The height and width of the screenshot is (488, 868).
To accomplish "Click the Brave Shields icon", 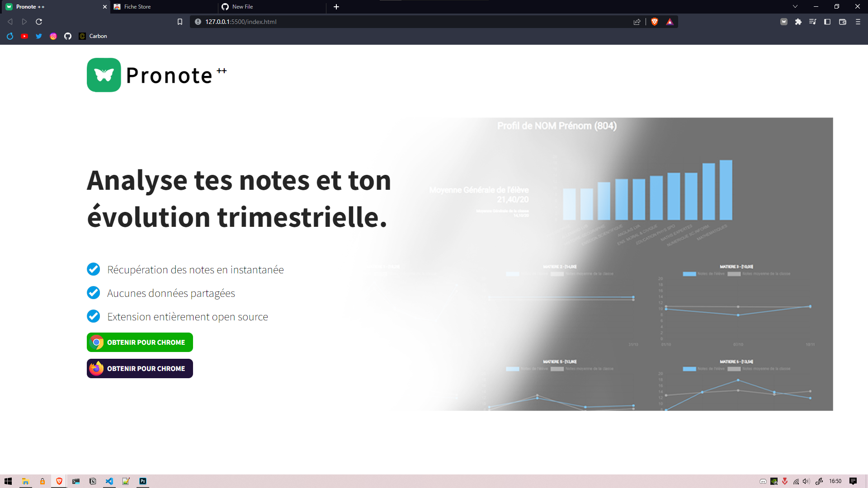I will click(654, 21).
